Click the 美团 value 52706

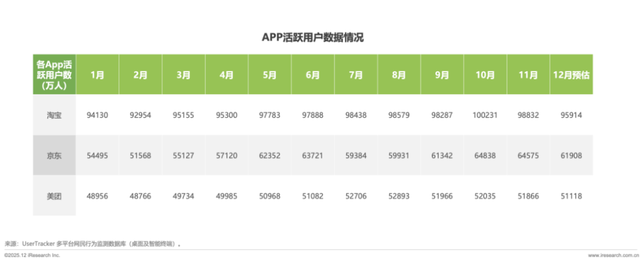[356, 196]
